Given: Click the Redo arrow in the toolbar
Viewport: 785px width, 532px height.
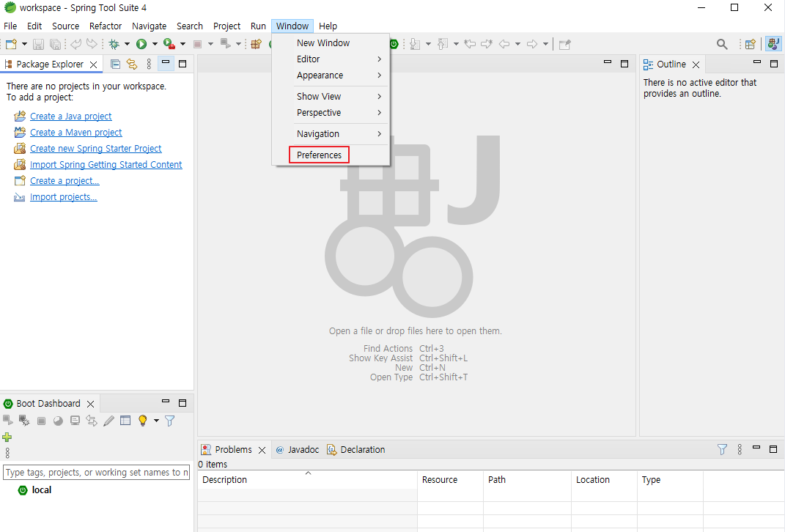Looking at the screenshot, I should point(92,44).
